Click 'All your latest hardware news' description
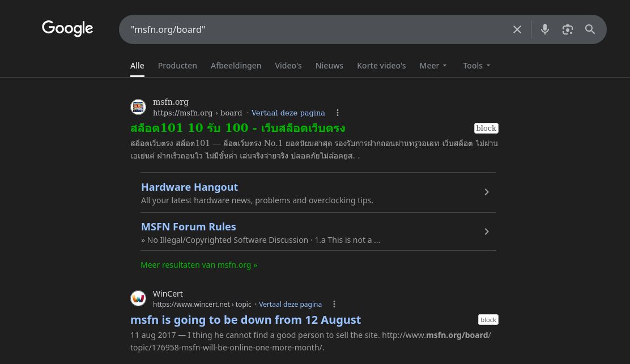The image size is (630, 364). [257, 200]
